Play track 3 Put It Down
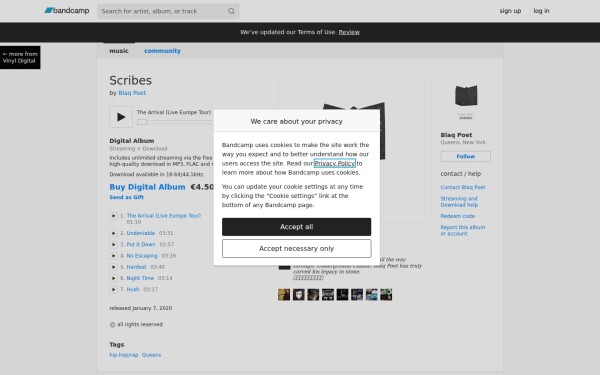Viewport: 600px width, 375px height. coord(113,244)
